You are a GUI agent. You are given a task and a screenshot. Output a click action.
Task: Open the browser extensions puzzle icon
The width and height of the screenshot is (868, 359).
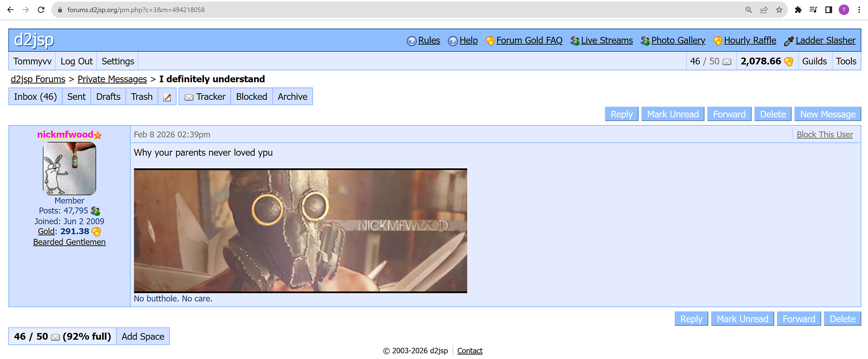pos(798,10)
